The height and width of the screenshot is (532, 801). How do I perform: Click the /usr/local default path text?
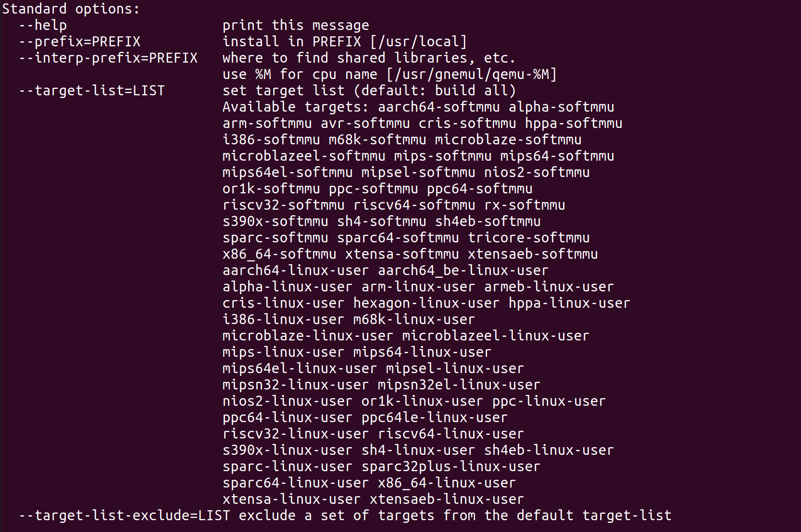(418, 42)
